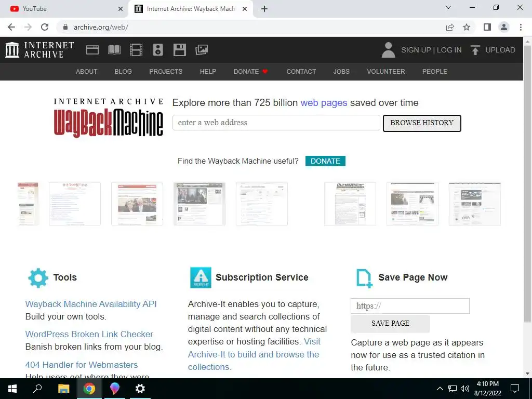Click the teal DONATE button

click(x=325, y=161)
